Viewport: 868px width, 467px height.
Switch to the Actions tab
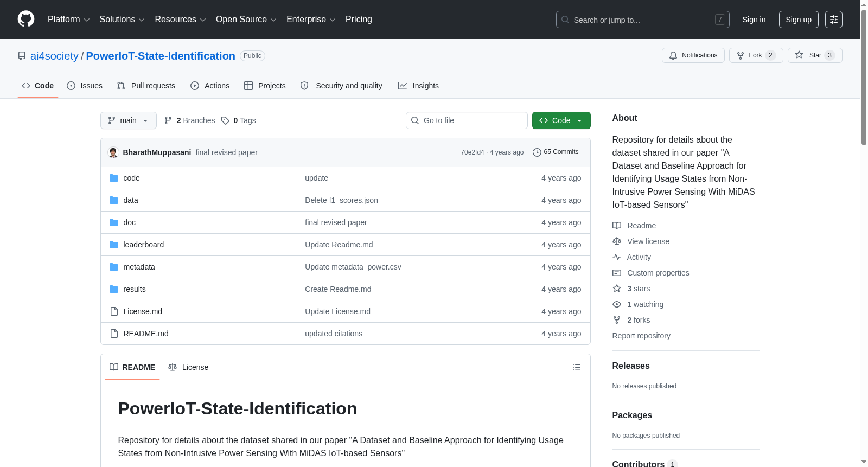click(210, 86)
